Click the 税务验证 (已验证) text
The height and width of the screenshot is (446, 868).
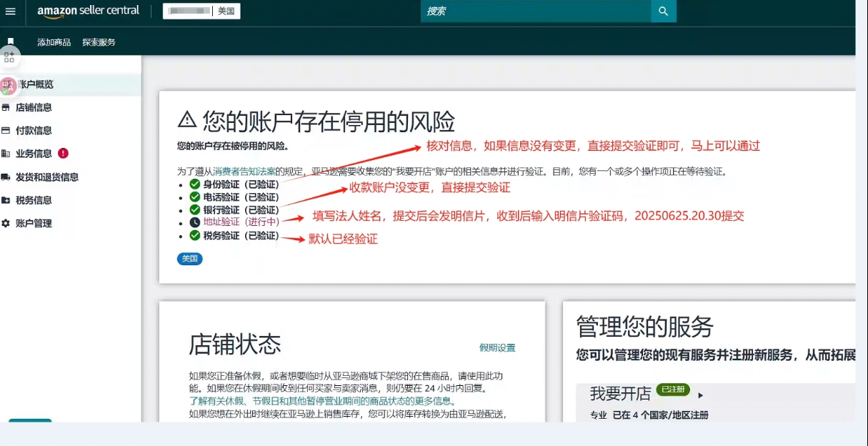point(241,235)
